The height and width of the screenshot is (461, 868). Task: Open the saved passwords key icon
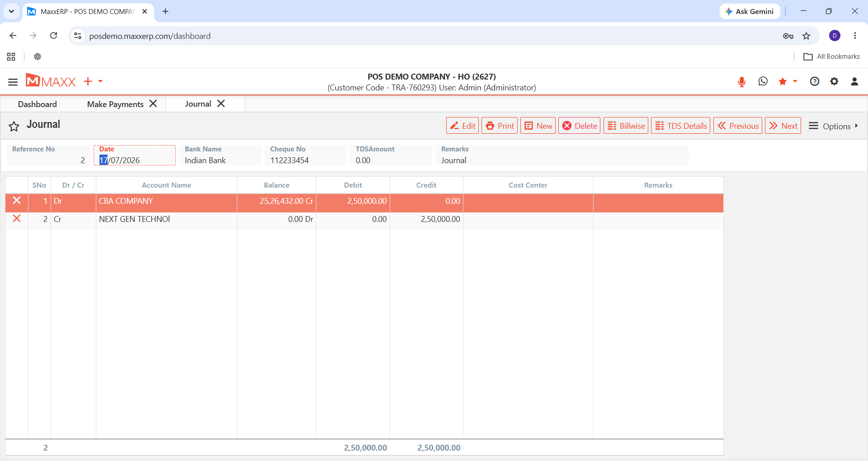(788, 36)
